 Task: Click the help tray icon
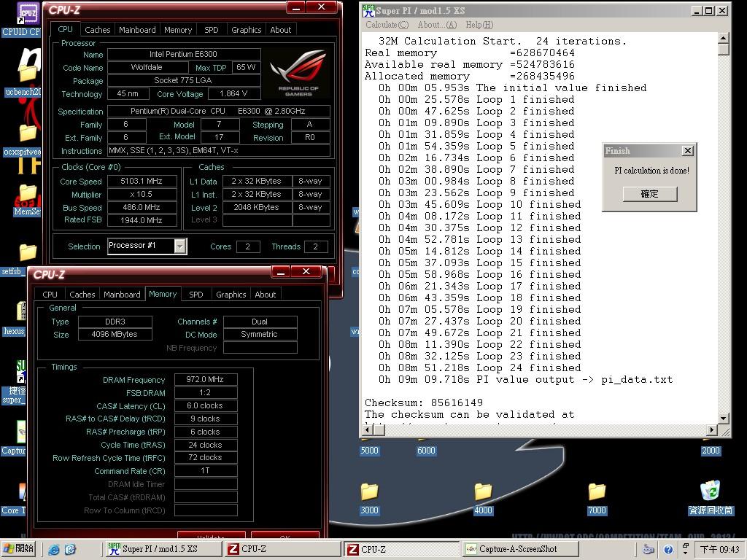668,550
